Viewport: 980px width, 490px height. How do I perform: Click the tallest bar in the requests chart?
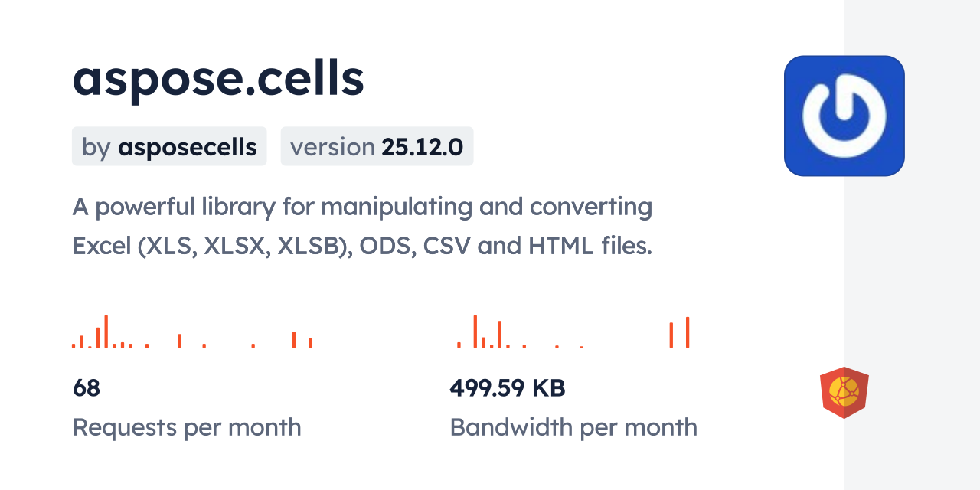[x=106, y=332]
